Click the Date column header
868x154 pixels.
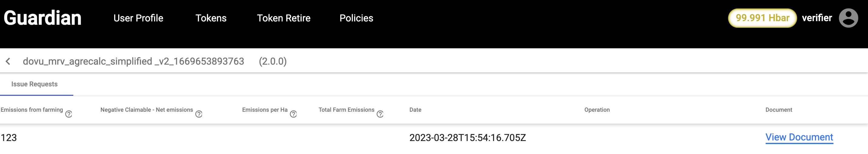415,110
